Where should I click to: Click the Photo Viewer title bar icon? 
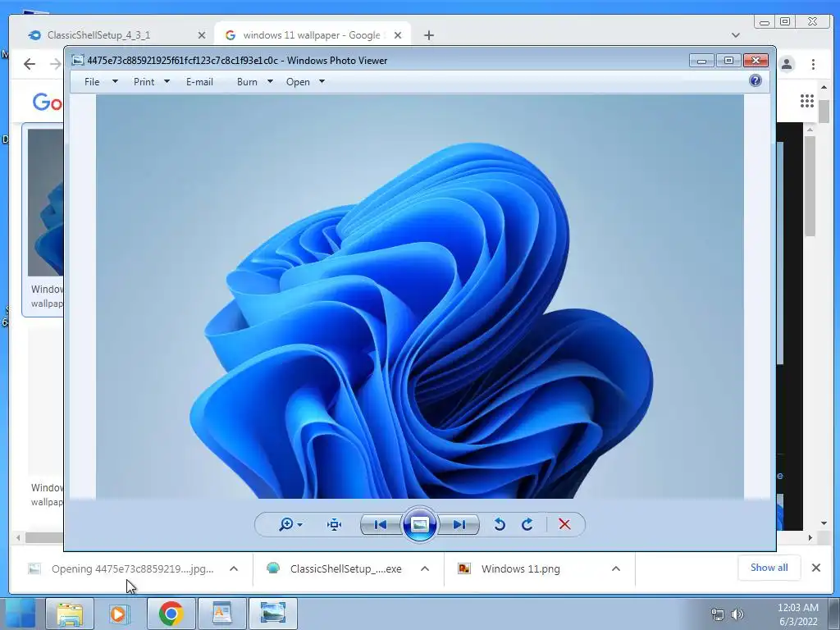(x=78, y=60)
